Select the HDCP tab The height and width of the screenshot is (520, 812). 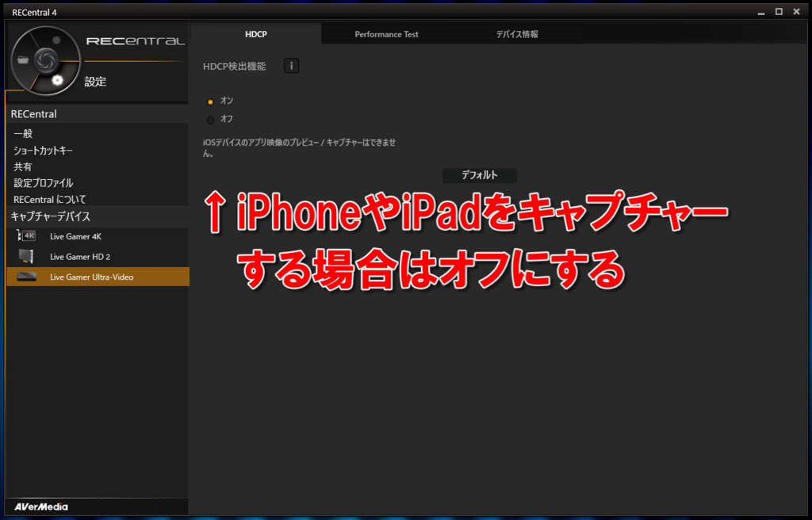(256, 33)
